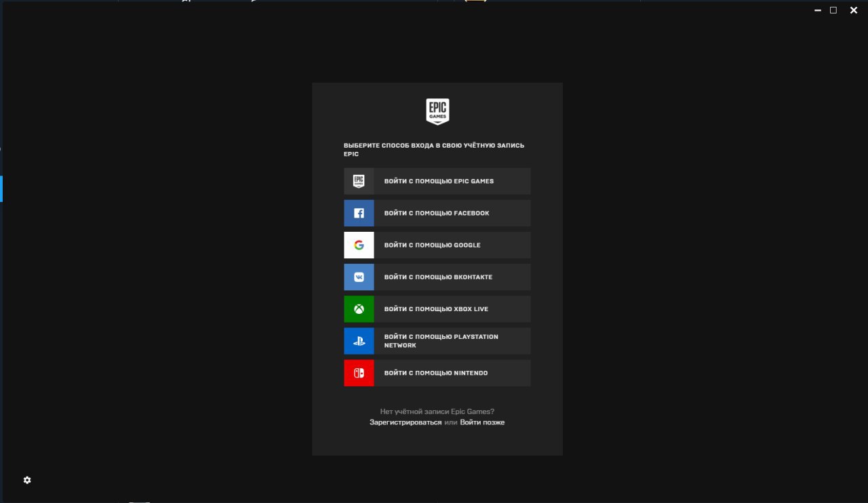Minimize the launcher window

click(818, 10)
